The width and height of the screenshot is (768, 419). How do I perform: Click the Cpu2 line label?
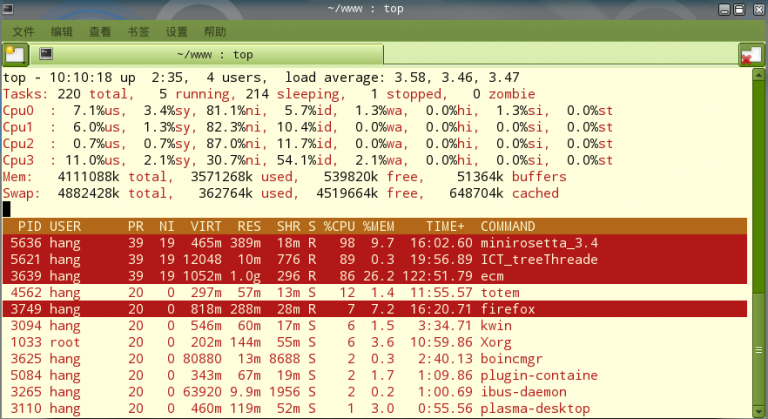pos(18,144)
